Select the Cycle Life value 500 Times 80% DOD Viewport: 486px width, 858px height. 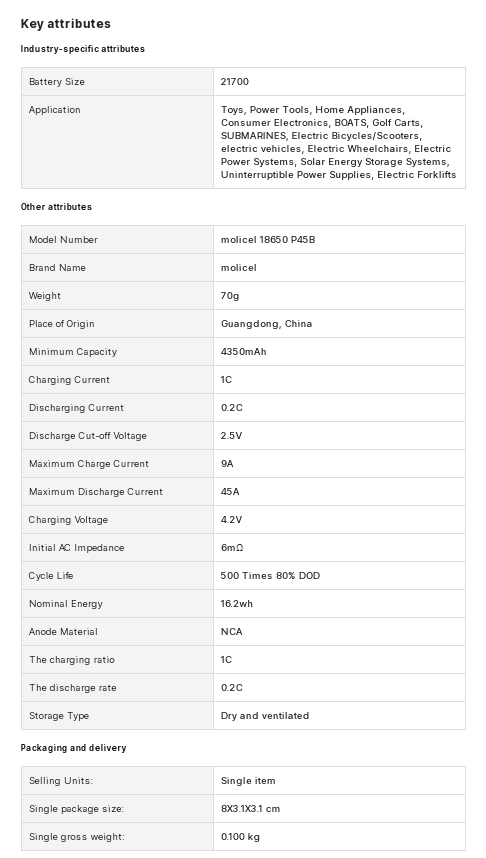[x=270, y=576]
